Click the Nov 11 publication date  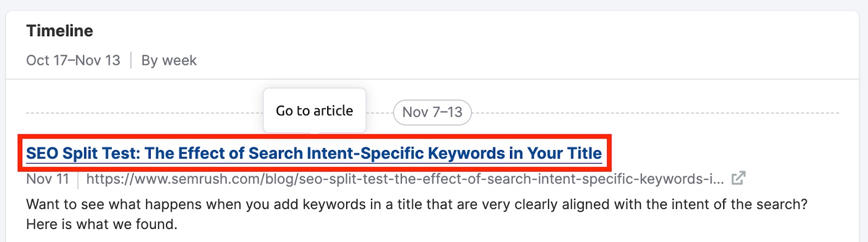click(x=48, y=179)
